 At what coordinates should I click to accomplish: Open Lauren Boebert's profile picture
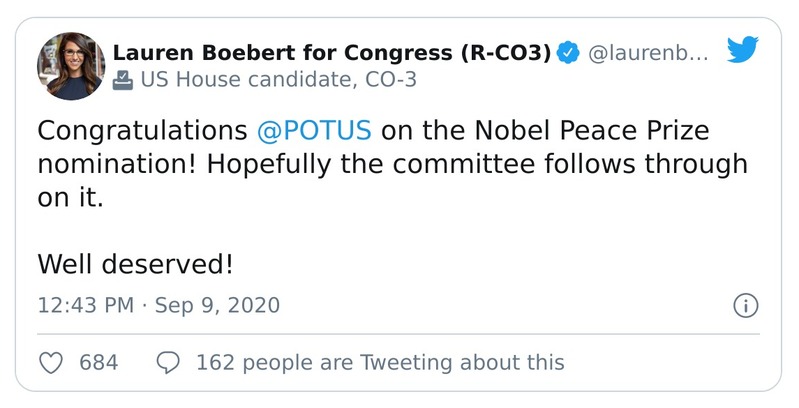(x=70, y=66)
